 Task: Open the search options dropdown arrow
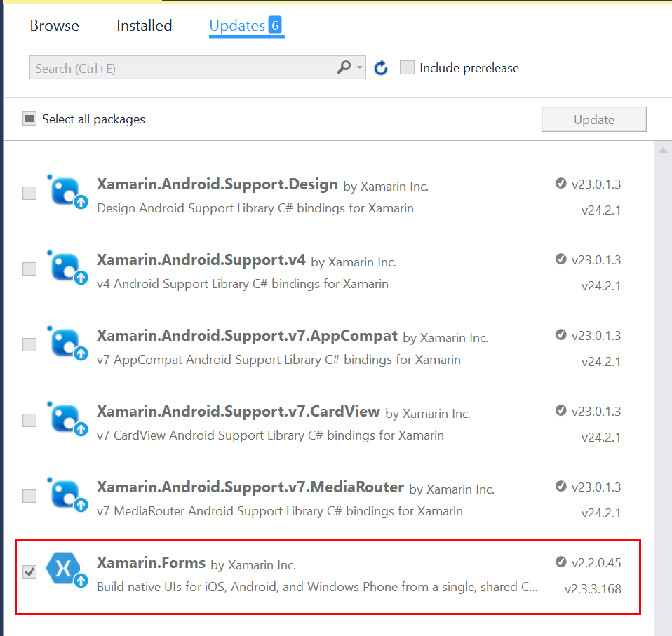tap(360, 67)
